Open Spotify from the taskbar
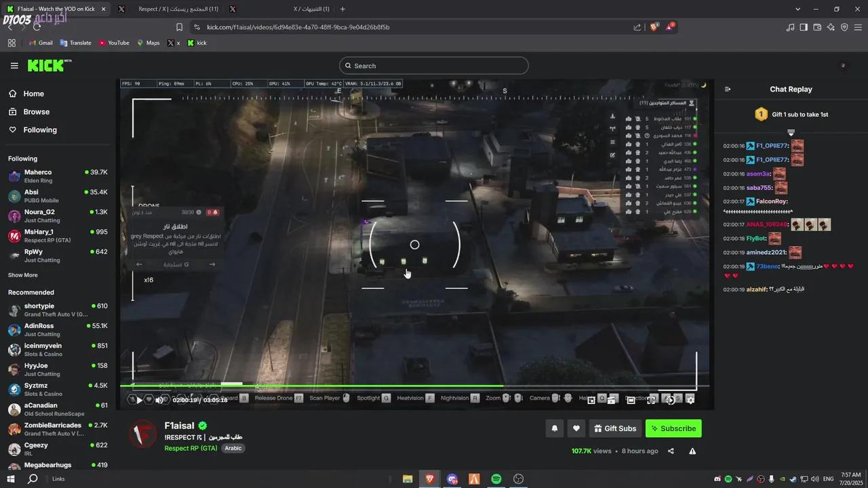The width and height of the screenshot is (868, 488). pyautogui.click(x=496, y=479)
